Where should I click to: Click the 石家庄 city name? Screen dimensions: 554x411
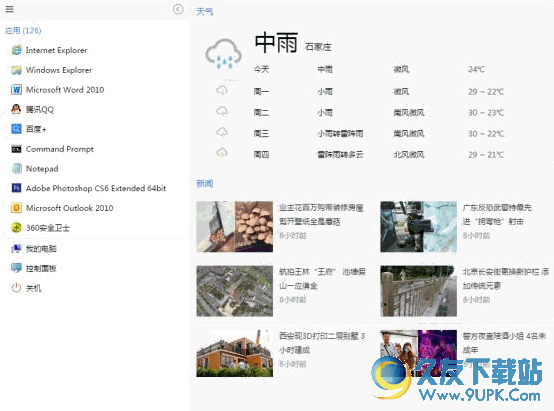tap(318, 47)
